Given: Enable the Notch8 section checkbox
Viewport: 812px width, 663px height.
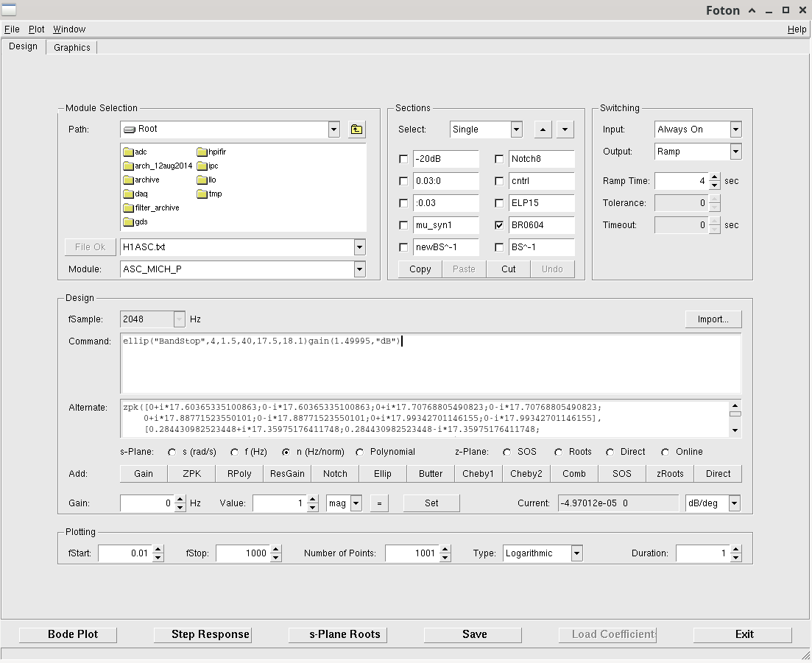Looking at the screenshot, I should [500, 159].
